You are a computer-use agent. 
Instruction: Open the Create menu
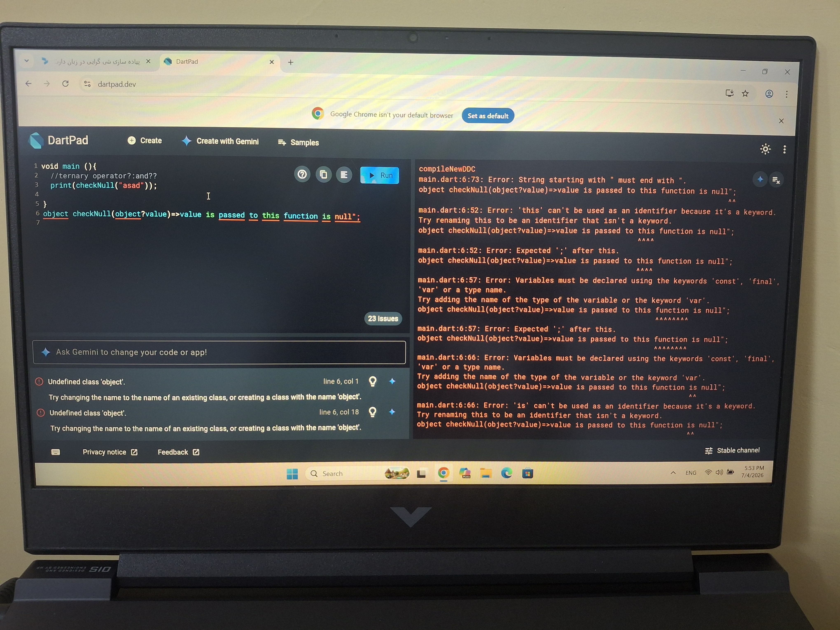(145, 140)
